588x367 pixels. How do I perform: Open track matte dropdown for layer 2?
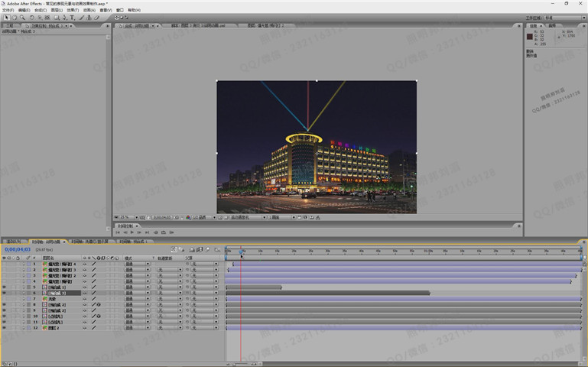pos(170,270)
